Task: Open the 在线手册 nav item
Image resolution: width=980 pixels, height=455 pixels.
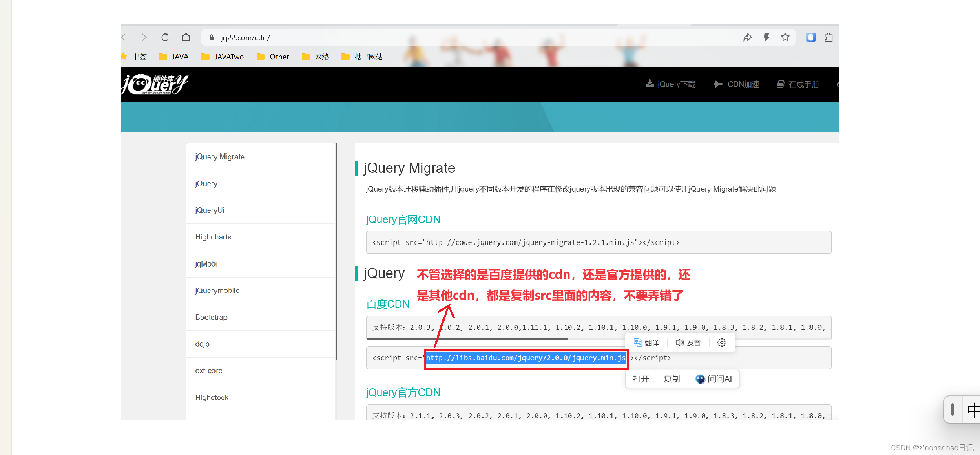Action: [x=798, y=84]
